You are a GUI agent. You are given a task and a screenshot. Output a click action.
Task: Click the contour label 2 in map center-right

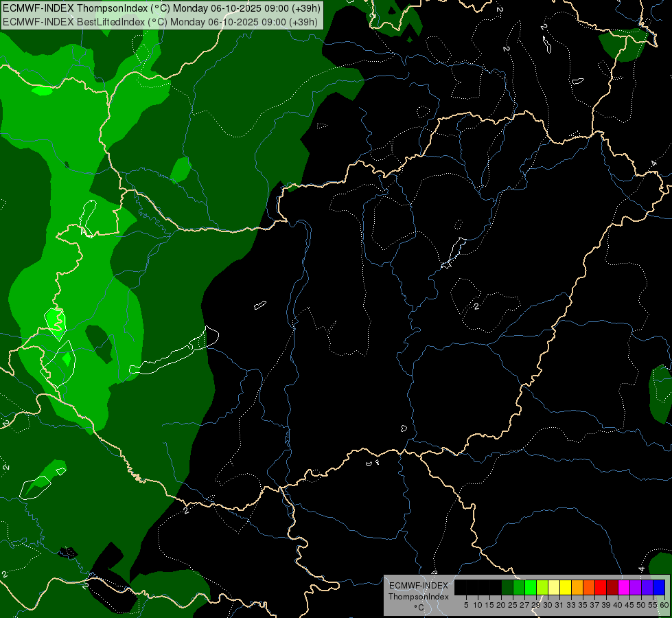(476, 306)
